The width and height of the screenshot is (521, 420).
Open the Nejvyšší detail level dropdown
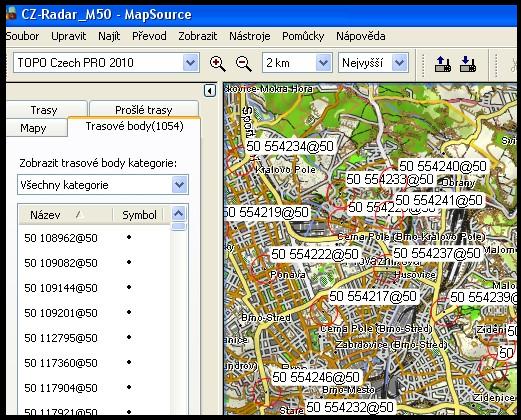(399, 63)
